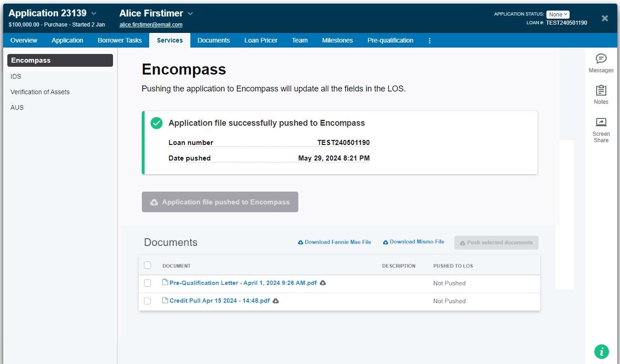This screenshot has width=620, height=364.
Task: Toggle the select-all documents checkbox
Action: (147, 265)
